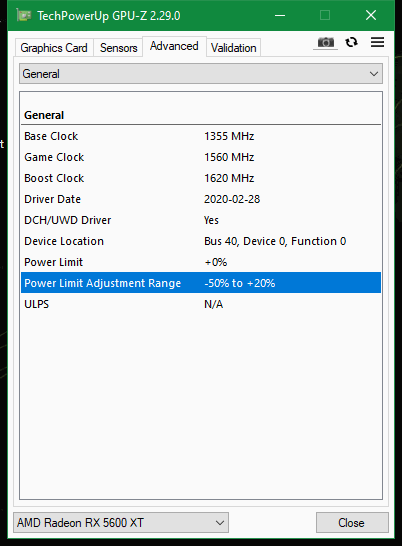Screen dimensions: 402x546
Task: Select the Base Clock row
Action: (x=201, y=136)
